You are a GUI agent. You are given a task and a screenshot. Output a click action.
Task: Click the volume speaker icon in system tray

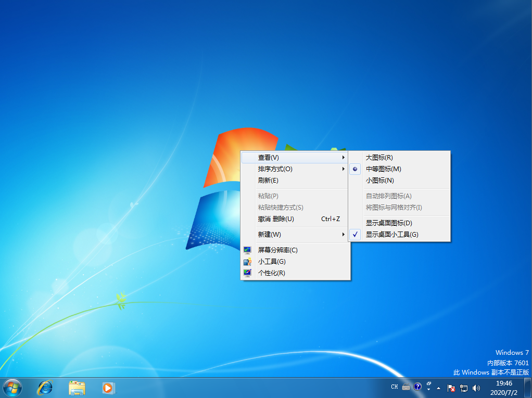pos(476,387)
